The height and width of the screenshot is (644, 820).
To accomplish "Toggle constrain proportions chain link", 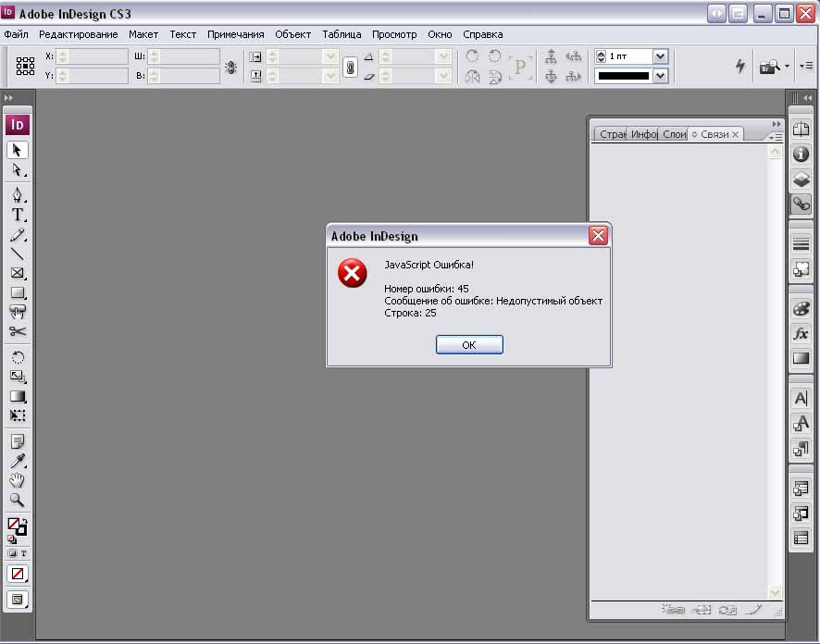I will (x=350, y=68).
